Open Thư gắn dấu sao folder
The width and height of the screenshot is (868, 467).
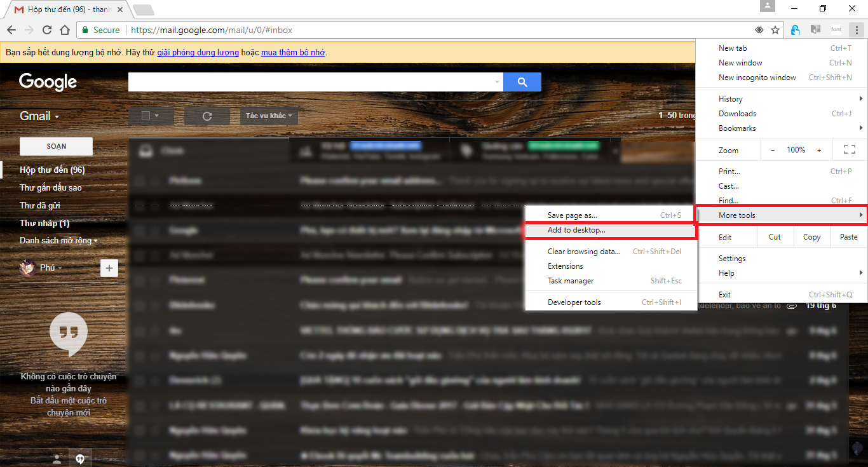[x=51, y=187]
